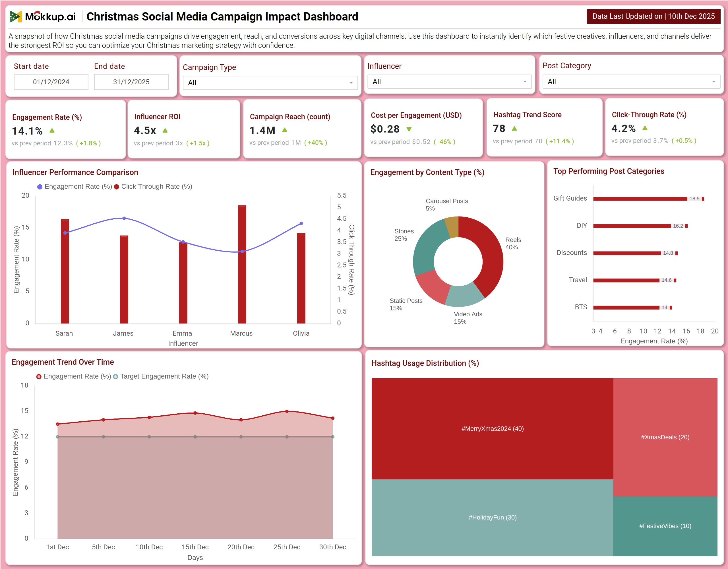Image resolution: width=728 pixels, height=569 pixels.
Task: Click the 25th Dec engagement rate data point
Action: coord(287,411)
